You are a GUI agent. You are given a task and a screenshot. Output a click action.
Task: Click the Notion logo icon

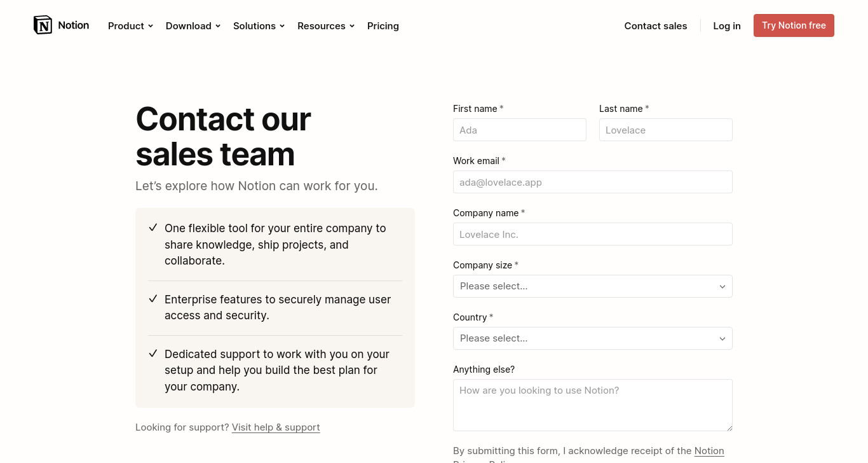(x=43, y=25)
